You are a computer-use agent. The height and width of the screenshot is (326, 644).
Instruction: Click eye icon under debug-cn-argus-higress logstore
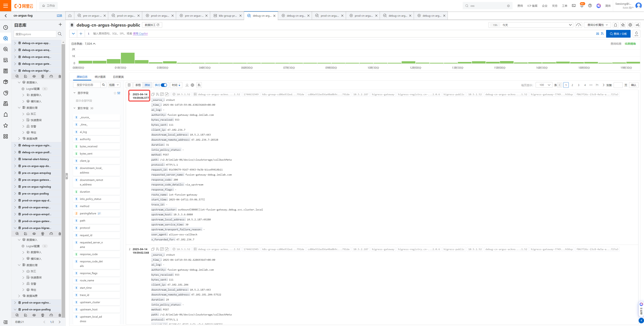(x=34, y=76)
